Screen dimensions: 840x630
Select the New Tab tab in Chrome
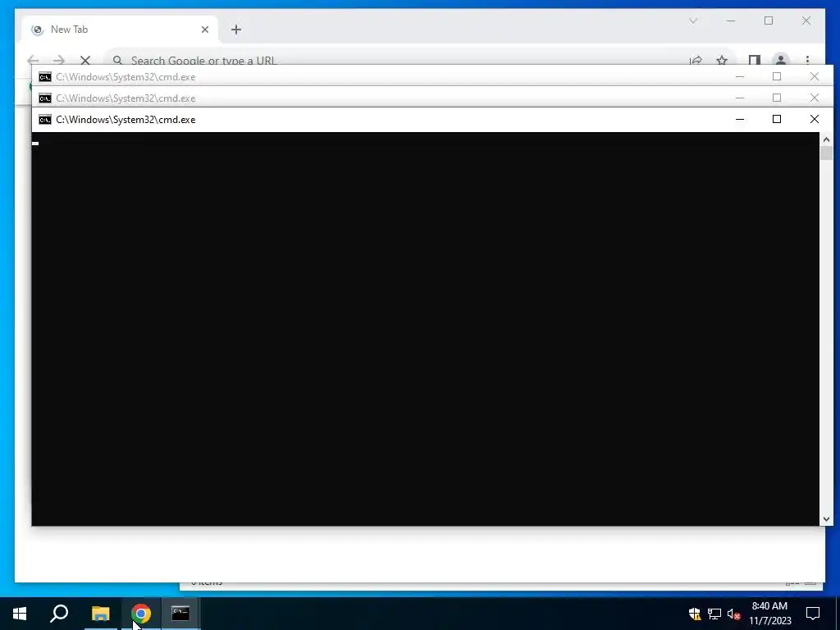point(120,30)
